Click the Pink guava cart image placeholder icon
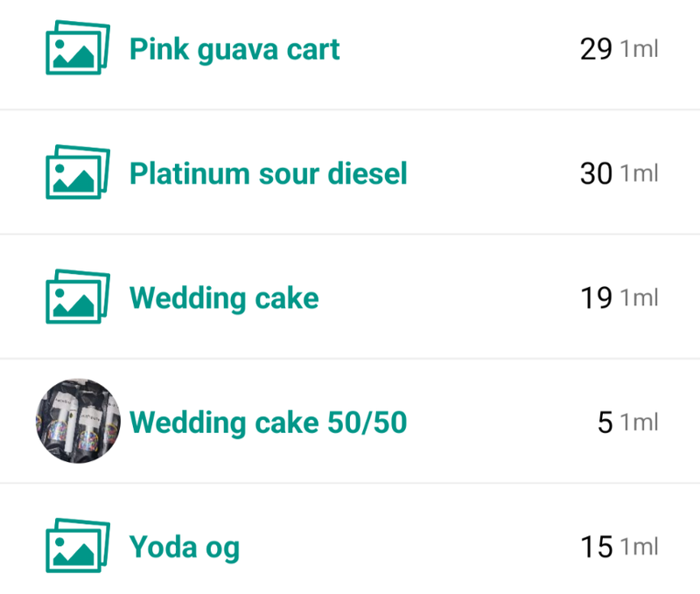Viewport: 700px width, 594px height. 77,48
